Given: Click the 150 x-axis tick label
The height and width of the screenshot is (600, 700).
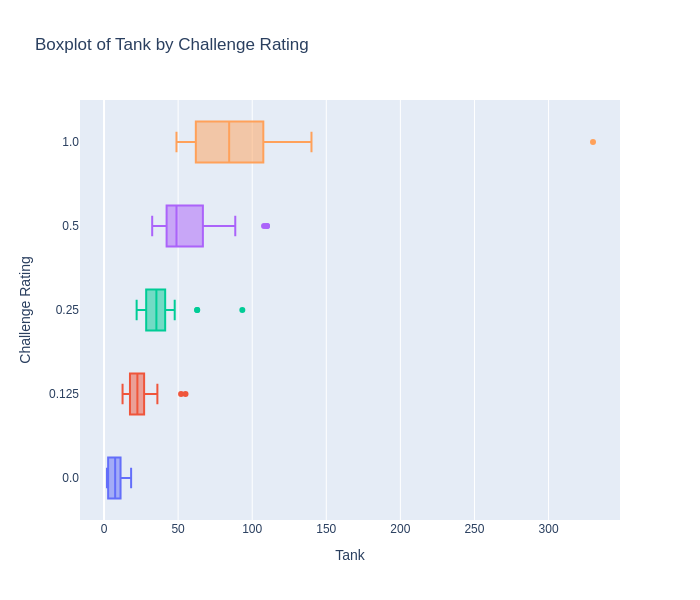Looking at the screenshot, I should click(326, 529).
